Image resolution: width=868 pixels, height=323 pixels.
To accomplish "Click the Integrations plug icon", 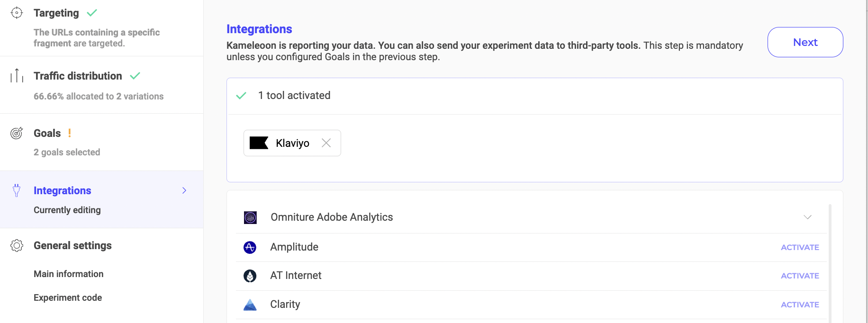I will 17,190.
